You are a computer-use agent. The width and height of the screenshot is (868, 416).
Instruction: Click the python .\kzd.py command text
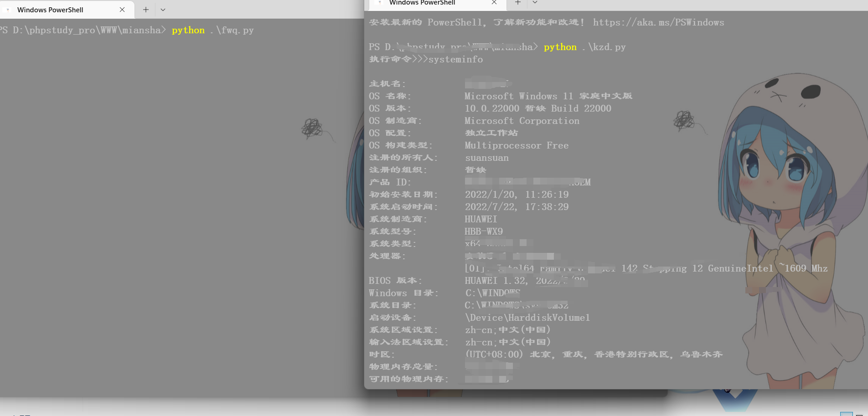tap(584, 47)
